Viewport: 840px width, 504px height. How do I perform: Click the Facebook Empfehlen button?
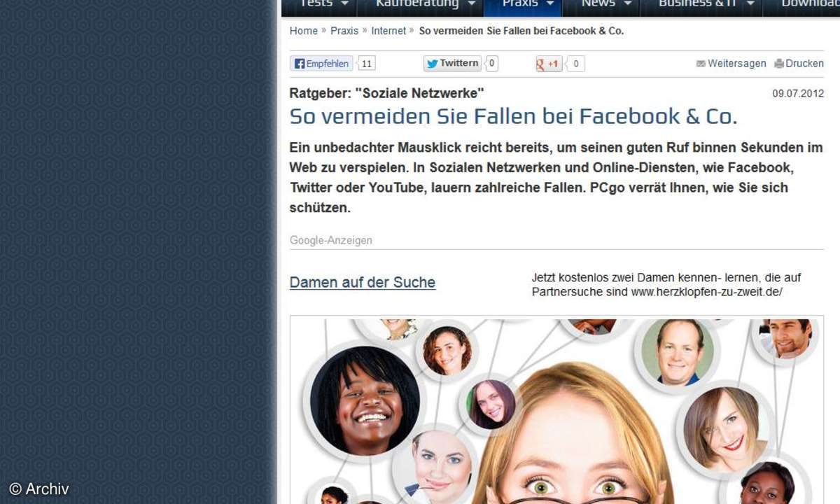coord(321,64)
